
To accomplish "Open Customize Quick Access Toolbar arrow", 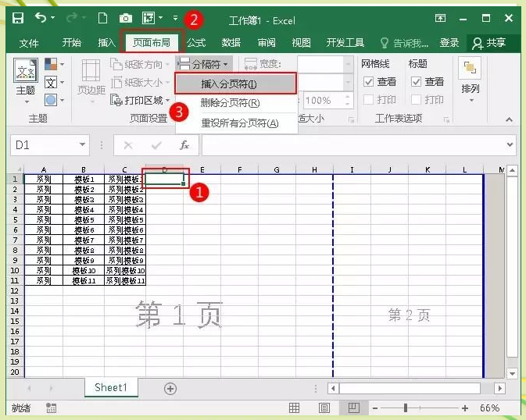I will tap(175, 18).
